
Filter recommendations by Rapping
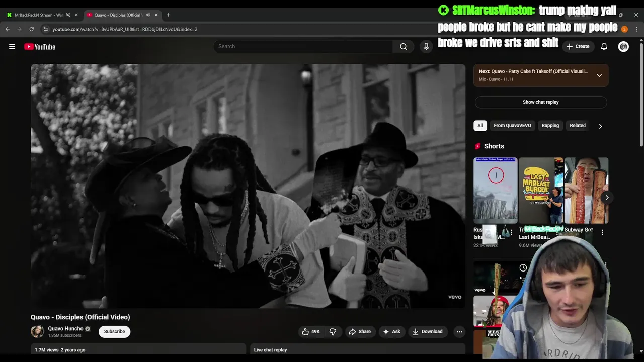[x=550, y=126]
